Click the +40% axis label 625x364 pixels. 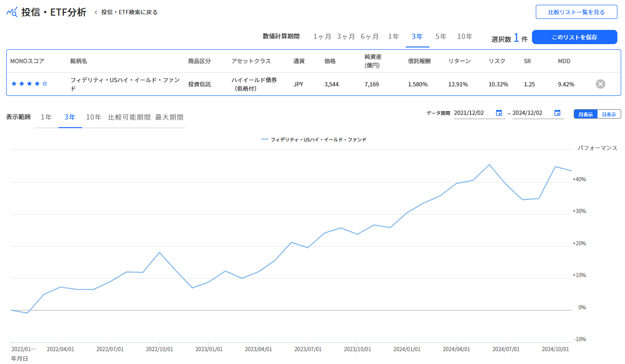[579, 179]
